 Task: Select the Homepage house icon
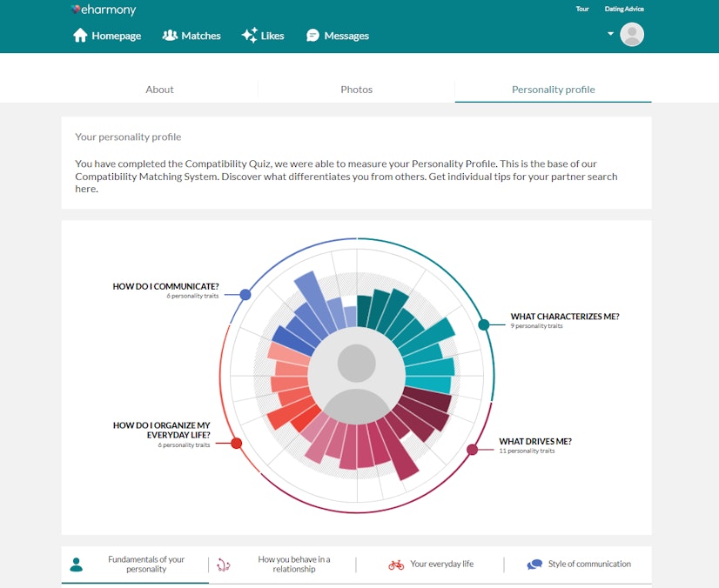(81, 36)
